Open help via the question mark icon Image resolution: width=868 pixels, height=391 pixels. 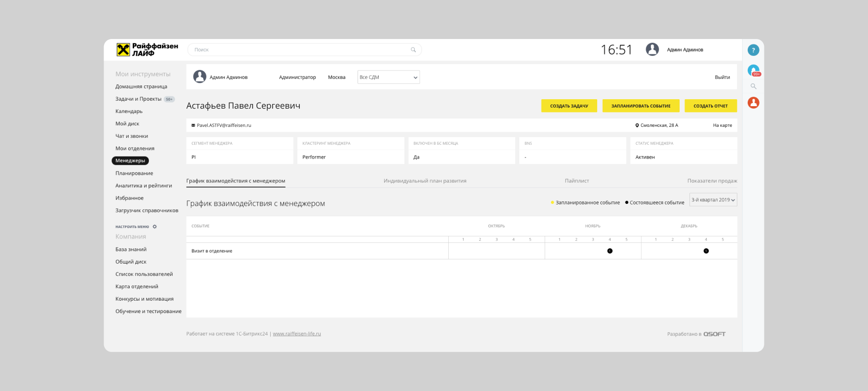[x=753, y=50]
